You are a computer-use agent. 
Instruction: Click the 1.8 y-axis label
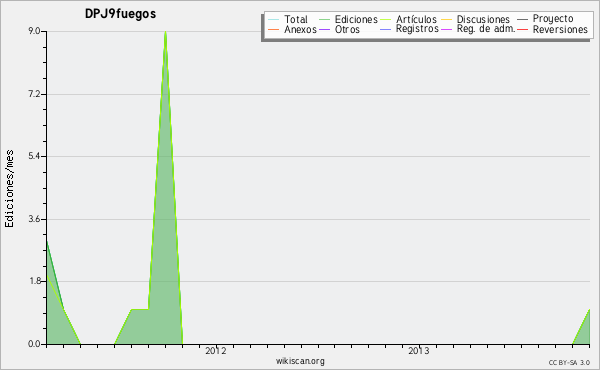[x=34, y=281]
